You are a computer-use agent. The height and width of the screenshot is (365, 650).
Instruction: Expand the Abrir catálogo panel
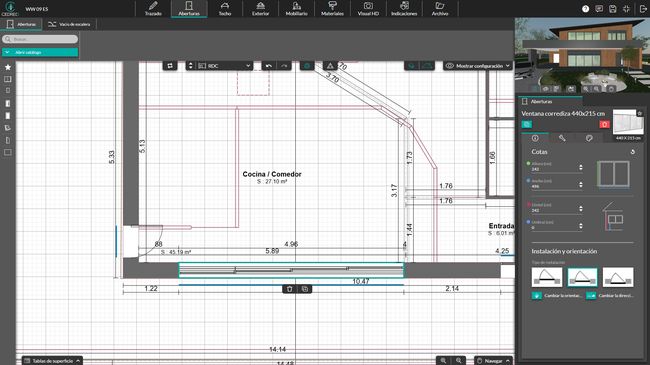pos(40,52)
